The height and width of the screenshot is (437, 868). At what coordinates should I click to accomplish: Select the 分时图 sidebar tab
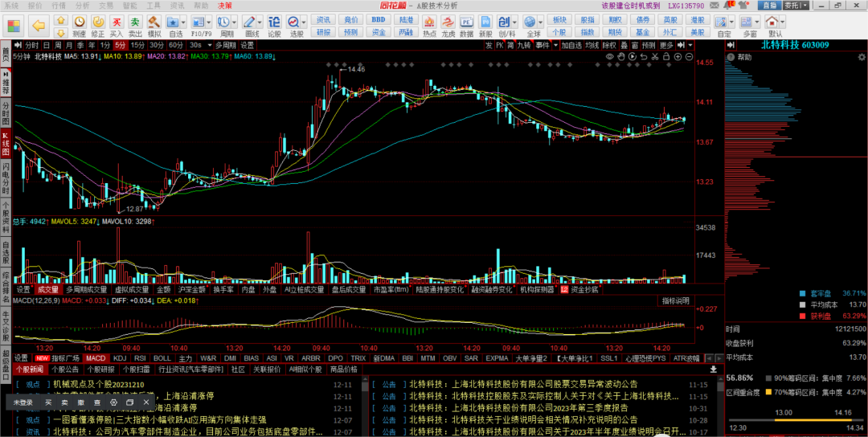pos(6,112)
